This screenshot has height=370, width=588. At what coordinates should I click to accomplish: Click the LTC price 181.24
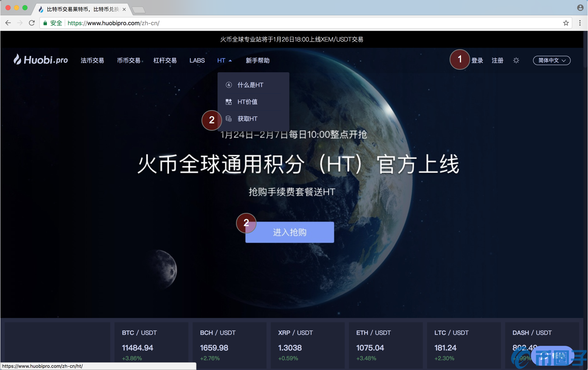(x=445, y=348)
